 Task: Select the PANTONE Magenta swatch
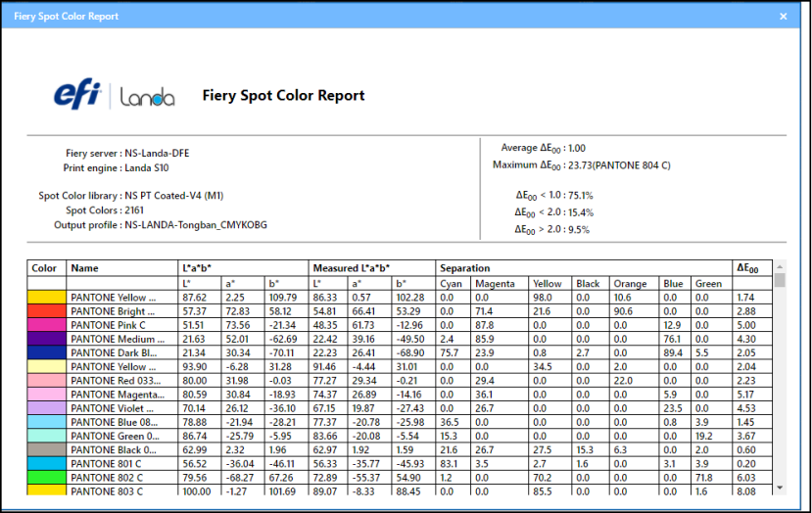pos(46,395)
